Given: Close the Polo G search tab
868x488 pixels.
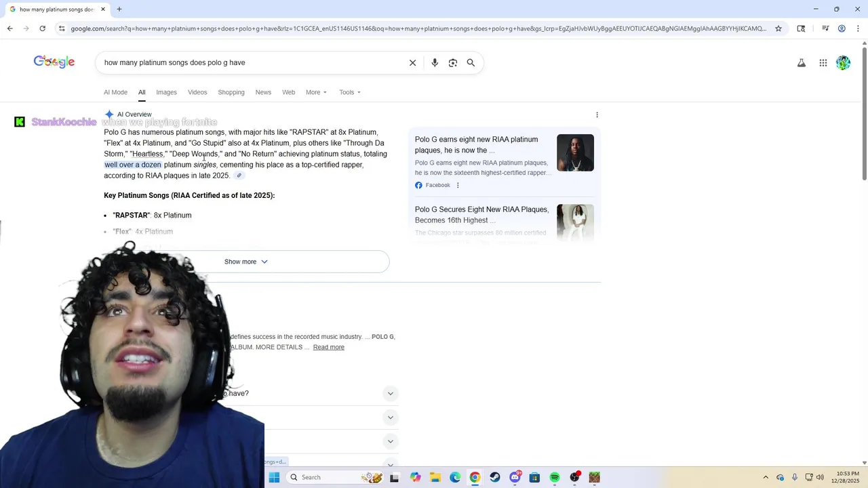Looking at the screenshot, I should click(x=103, y=9).
